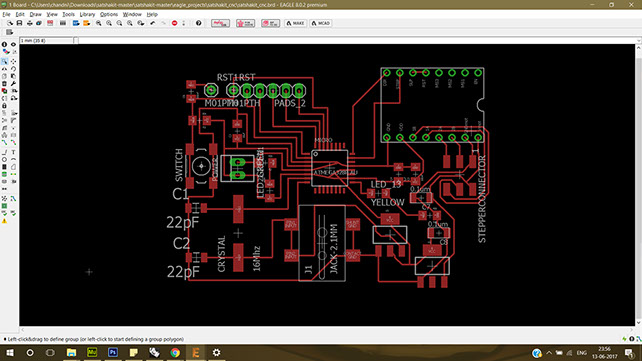
Task: Click the Save icon in the toolbar
Action: 19,23
